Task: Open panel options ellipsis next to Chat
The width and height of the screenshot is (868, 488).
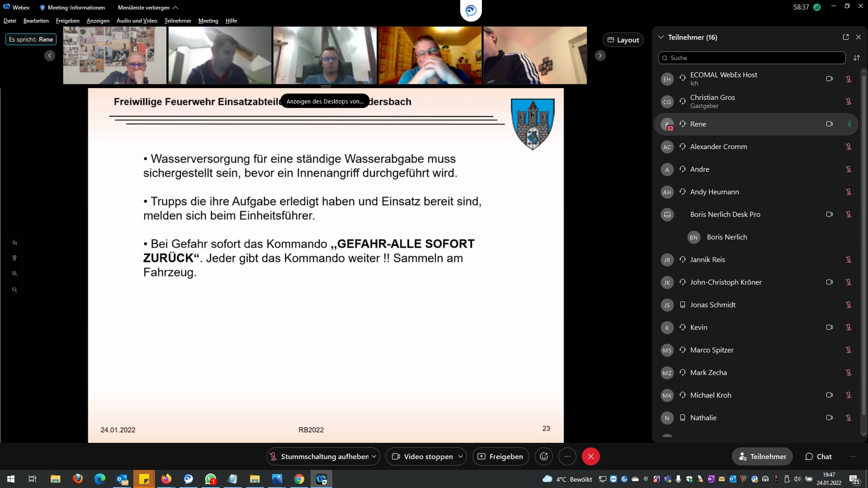Action: pos(853,456)
